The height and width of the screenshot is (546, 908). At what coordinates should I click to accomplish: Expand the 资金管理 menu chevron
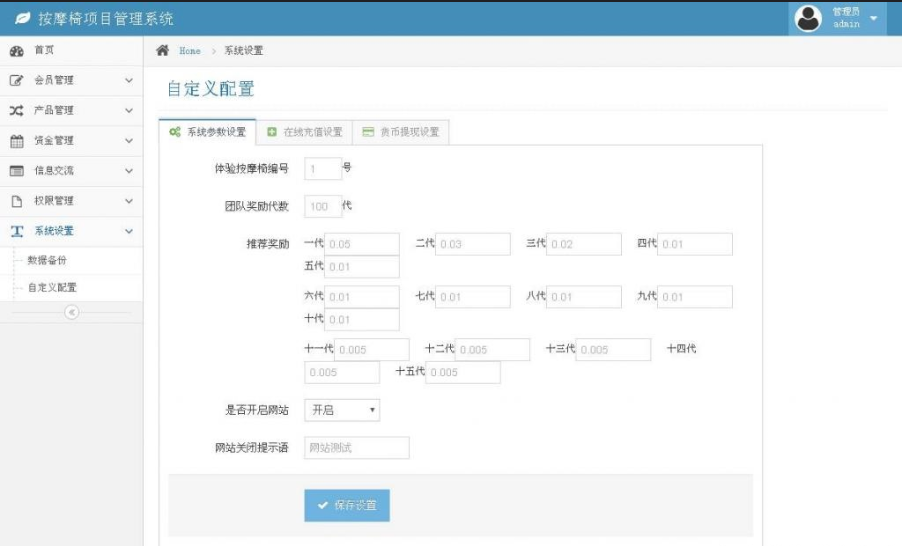tap(129, 141)
